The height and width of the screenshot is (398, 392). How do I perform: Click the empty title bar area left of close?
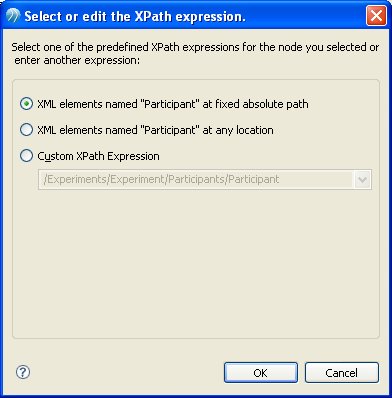click(305, 16)
